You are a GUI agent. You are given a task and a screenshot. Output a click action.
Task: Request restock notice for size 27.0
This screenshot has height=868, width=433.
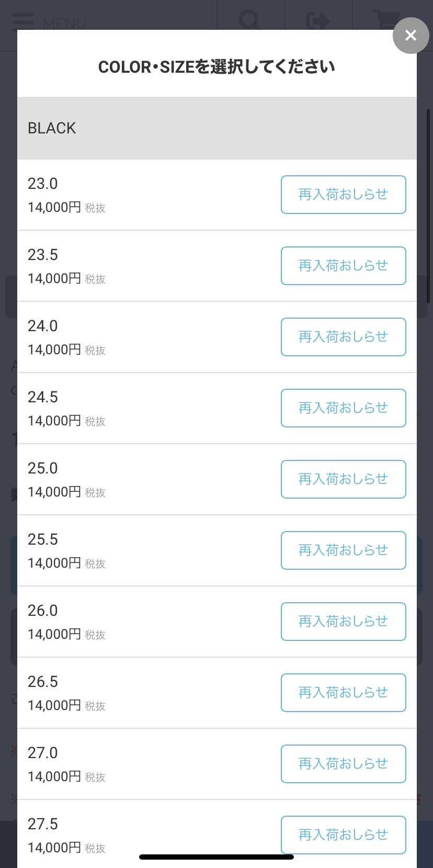(x=343, y=764)
